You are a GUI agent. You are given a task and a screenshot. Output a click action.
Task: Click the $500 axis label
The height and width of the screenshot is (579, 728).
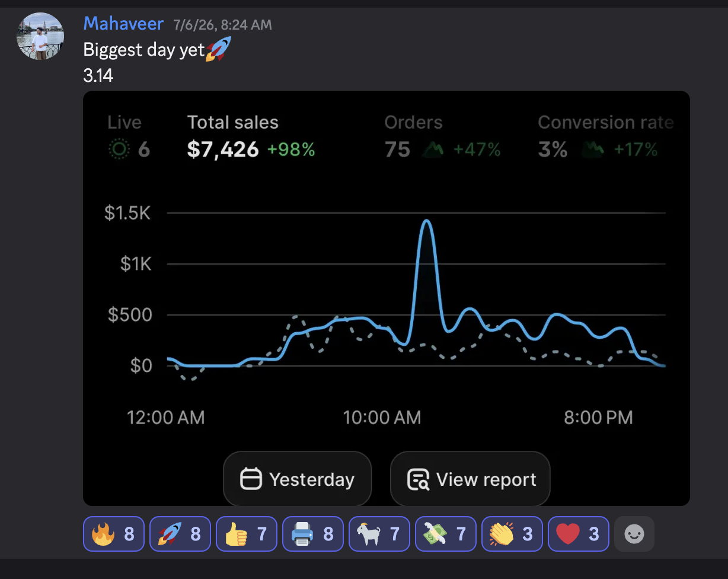(130, 315)
